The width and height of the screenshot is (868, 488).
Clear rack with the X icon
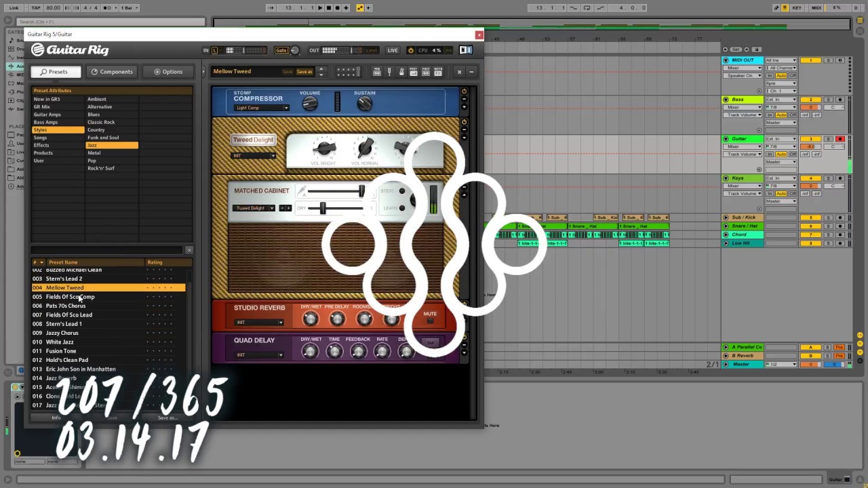click(x=459, y=71)
